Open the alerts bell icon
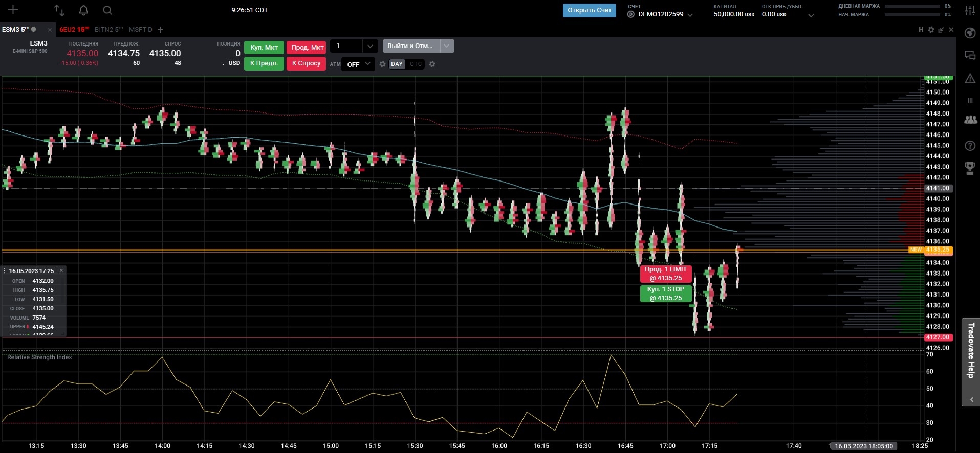Screen dimensions: 980x453 click(84, 10)
